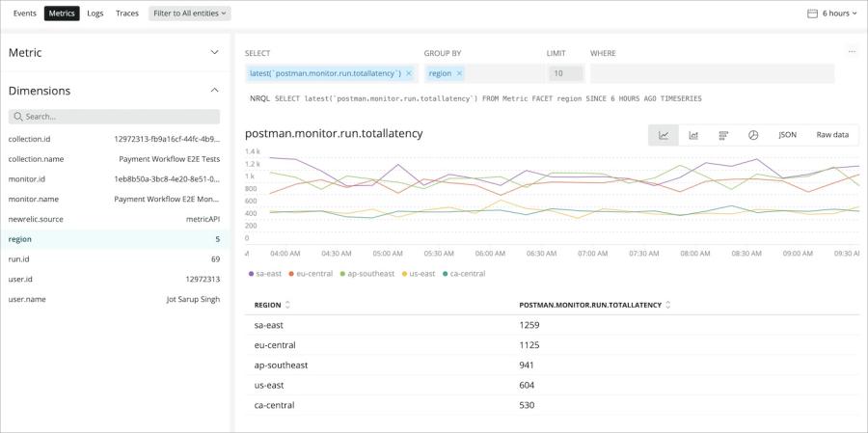Select the user.id dimension
The image size is (868, 433).
click(x=114, y=279)
